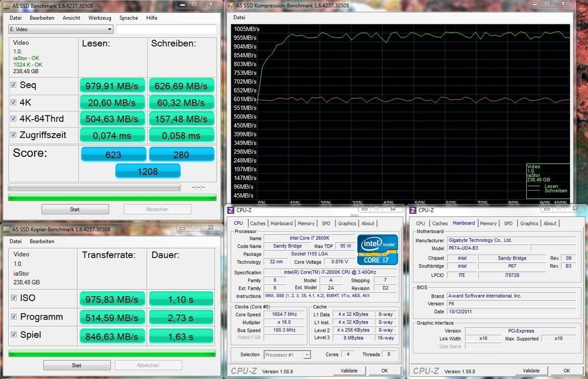Viewport: 588px width, 379px height.
Task: Click the Seq write result 626,69 MB/s
Action: 181,86
